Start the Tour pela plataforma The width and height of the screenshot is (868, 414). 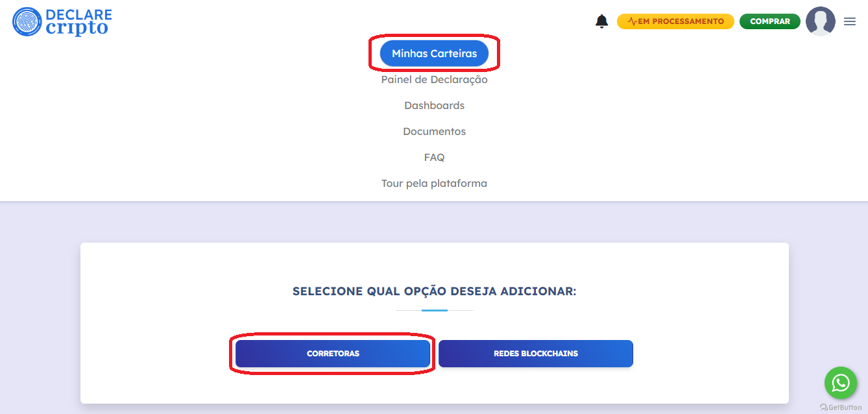(x=434, y=184)
